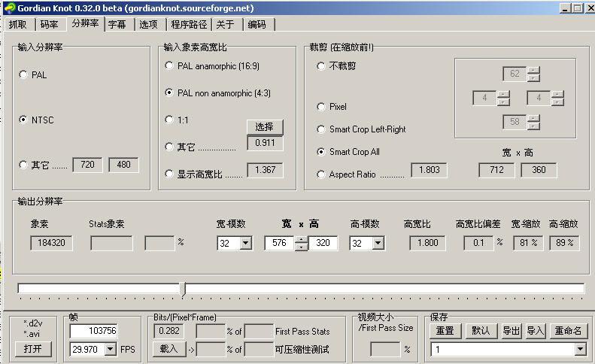Viewport: 595px width, 364px height.
Task: Click the Gordian Knot title bar icon
Action: [10, 8]
